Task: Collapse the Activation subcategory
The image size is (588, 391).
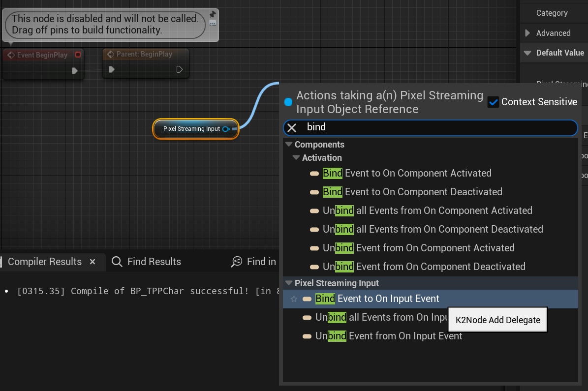Action: (x=296, y=158)
